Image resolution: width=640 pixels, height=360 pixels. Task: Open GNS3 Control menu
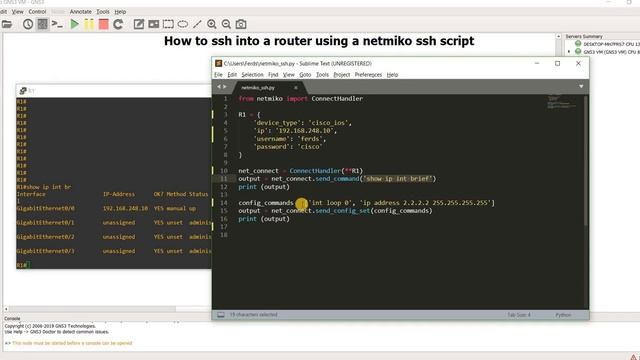point(37,12)
